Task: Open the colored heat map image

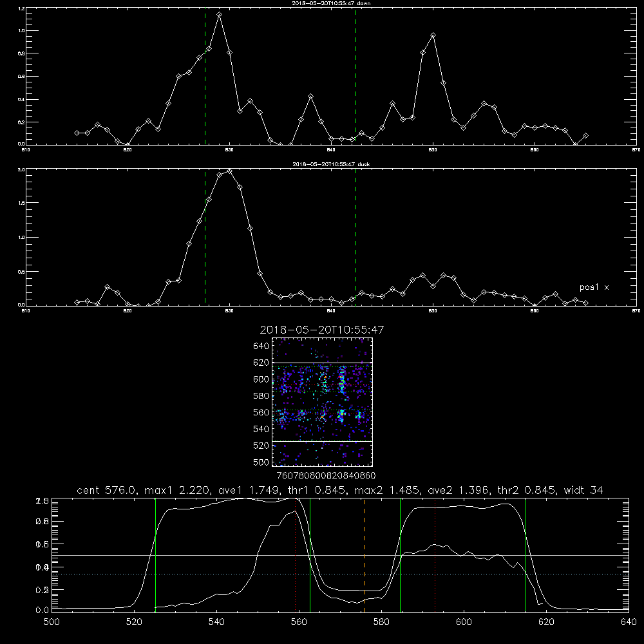Action: click(x=322, y=402)
